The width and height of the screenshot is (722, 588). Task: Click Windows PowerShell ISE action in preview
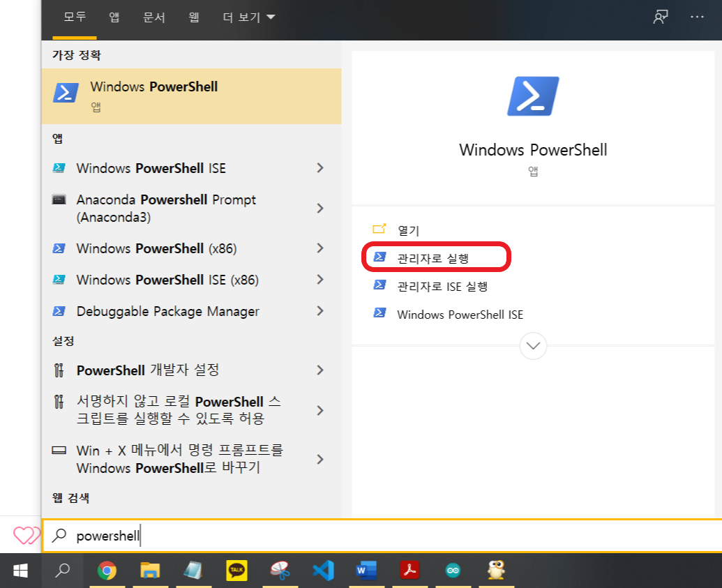(460, 315)
